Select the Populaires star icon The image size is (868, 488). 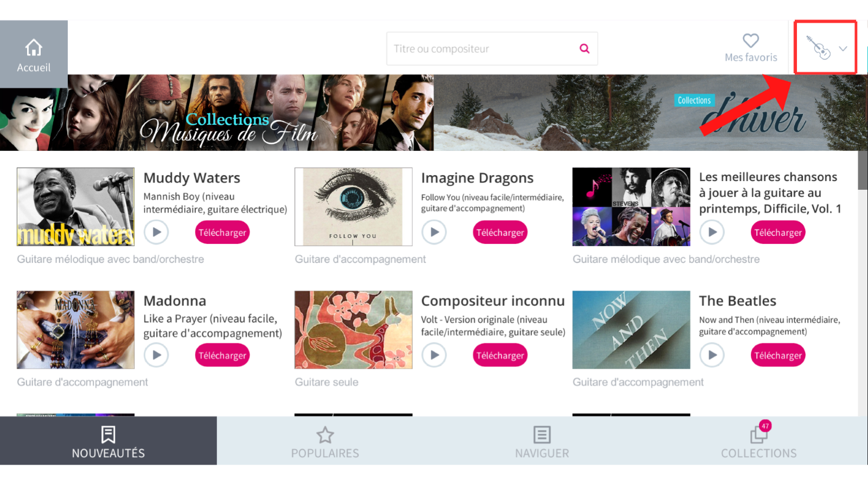pyautogui.click(x=325, y=434)
